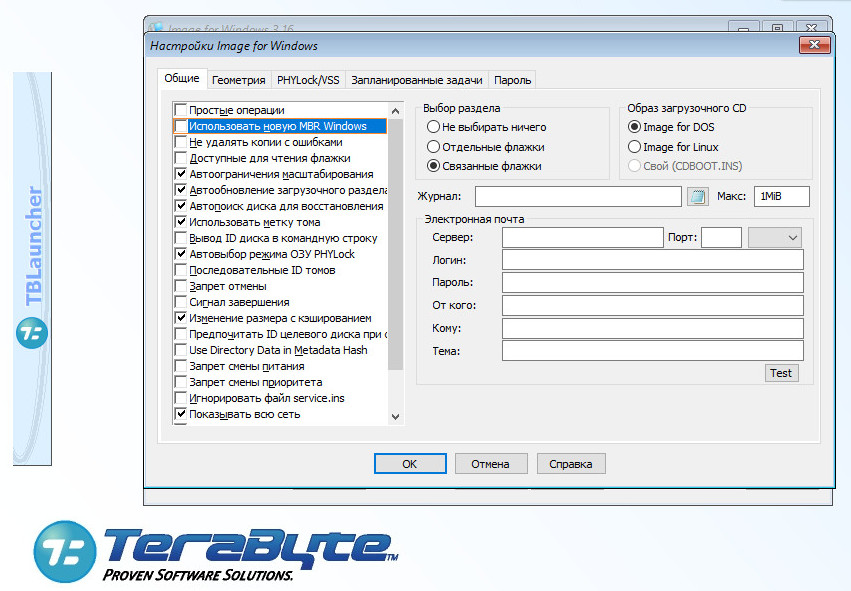
Task: Focus the Порт input field
Action: pos(721,238)
